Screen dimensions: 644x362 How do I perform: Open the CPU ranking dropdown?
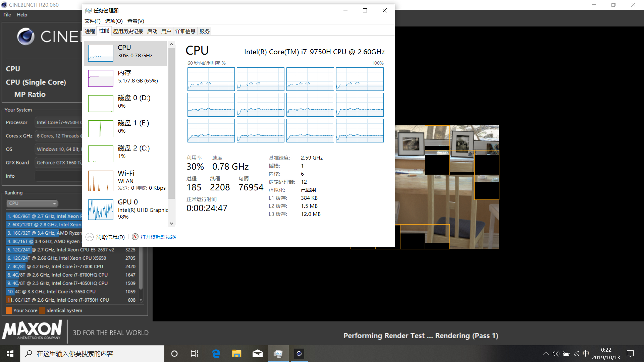pos(32,203)
